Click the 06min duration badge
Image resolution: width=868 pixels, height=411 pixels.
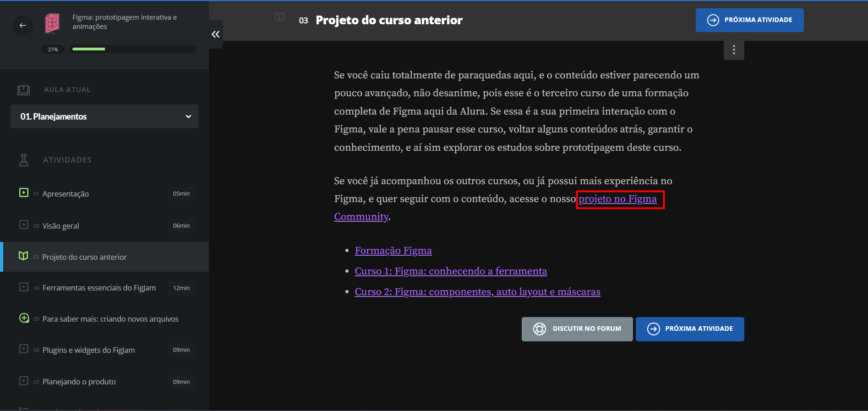(x=181, y=225)
